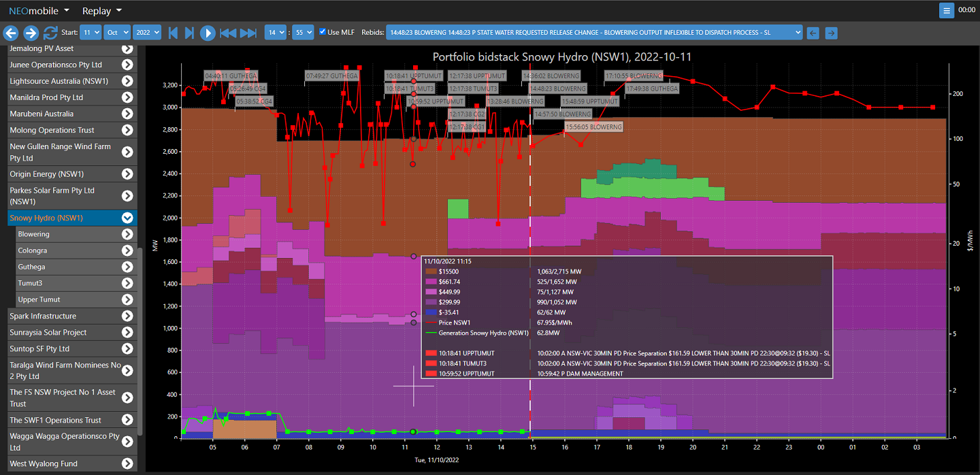Select Taralga Wind Farm Nominees No 2
The height and width of the screenshot is (475, 980).
pyautogui.click(x=72, y=371)
